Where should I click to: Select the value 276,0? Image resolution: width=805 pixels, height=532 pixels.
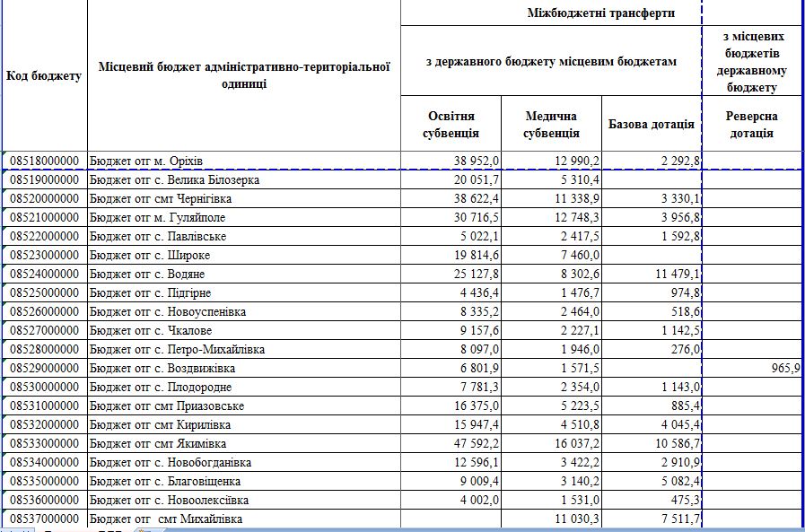pyautogui.click(x=652, y=349)
